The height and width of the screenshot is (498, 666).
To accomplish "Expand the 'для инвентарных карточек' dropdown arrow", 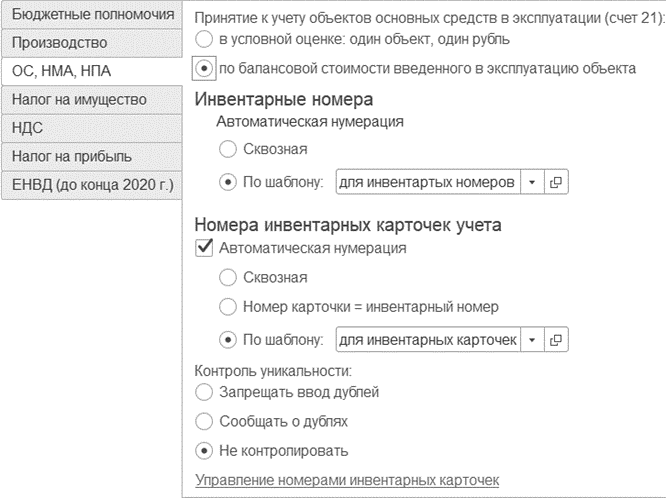I will coord(532,340).
